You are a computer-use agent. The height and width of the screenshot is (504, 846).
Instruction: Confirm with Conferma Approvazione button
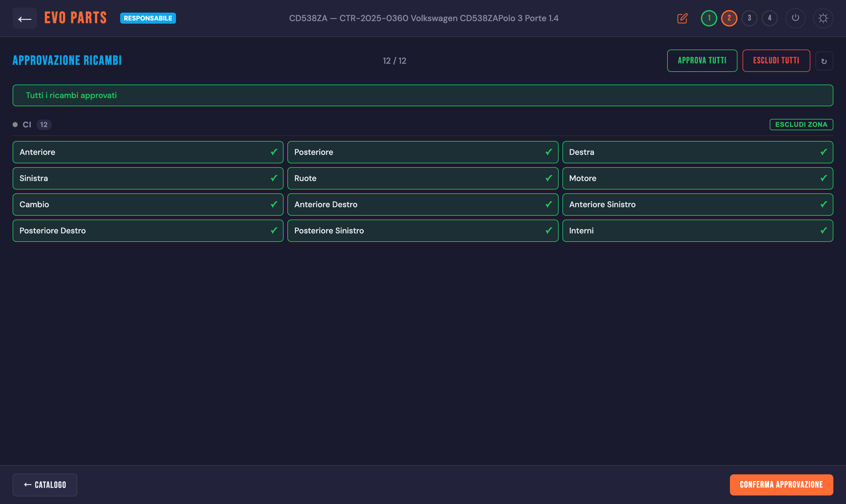coord(781,485)
